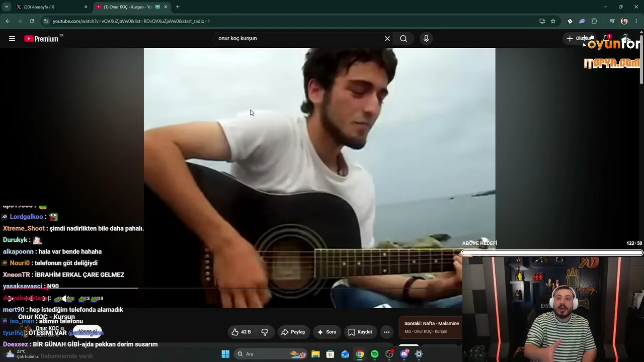Switch to OBS Studio in taskbar
This screenshot has height=362, width=644.
[x=389, y=354]
